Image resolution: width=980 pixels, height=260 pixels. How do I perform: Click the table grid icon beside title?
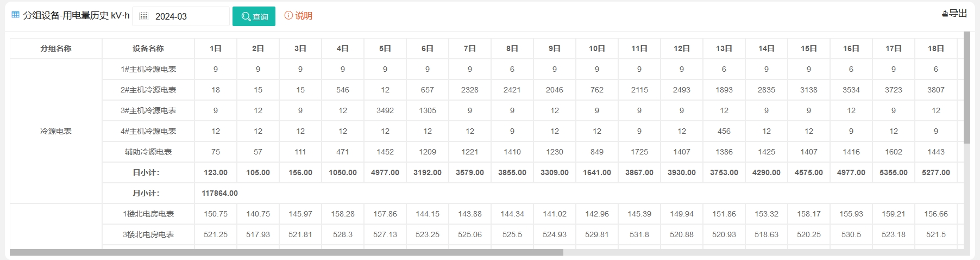click(15, 15)
